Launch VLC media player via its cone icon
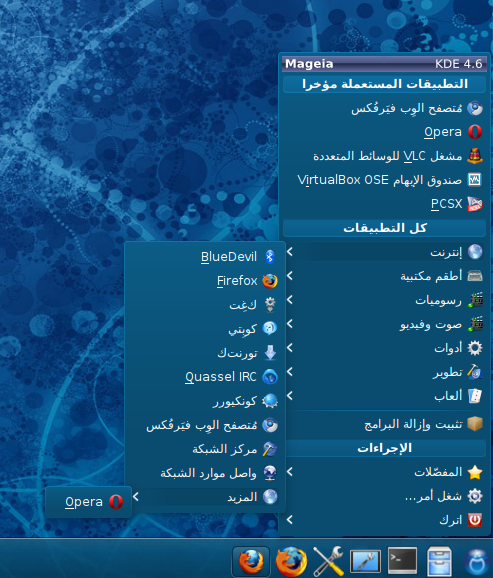 click(475, 156)
